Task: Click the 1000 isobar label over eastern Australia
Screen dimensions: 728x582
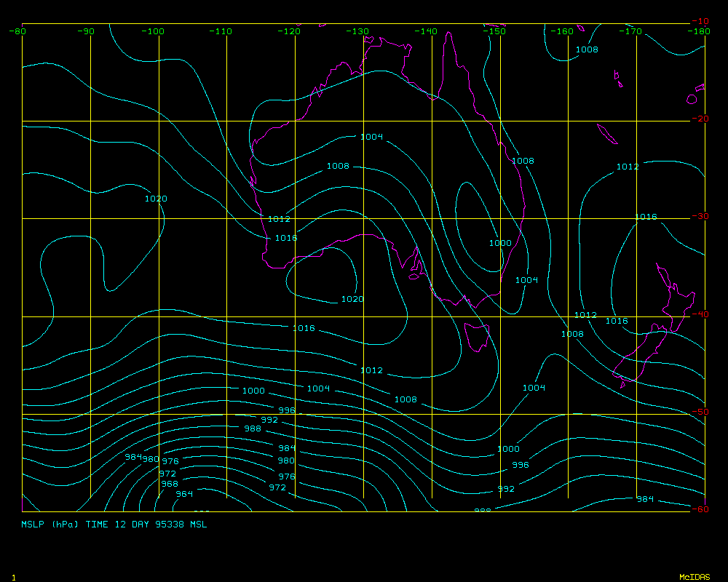Action: pos(499,243)
